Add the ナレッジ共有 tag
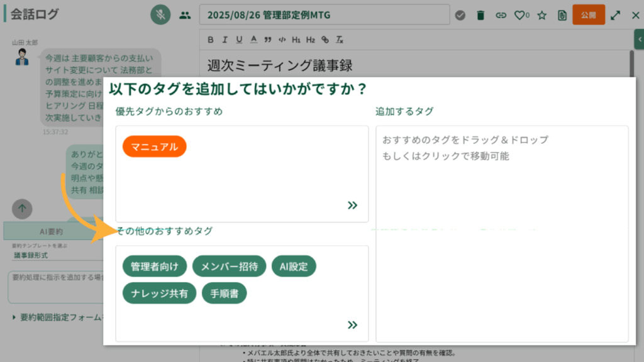 [x=159, y=293]
